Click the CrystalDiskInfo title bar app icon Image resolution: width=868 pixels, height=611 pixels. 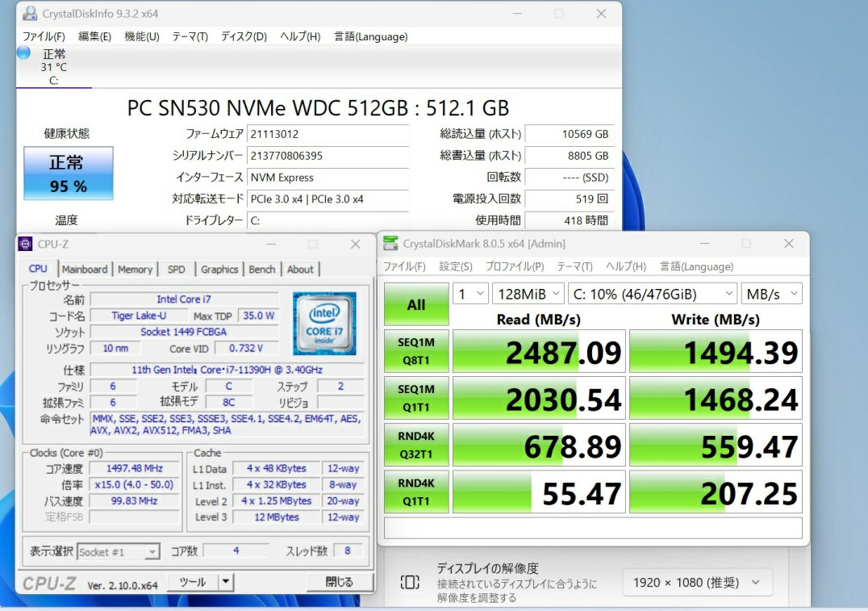click(x=30, y=13)
